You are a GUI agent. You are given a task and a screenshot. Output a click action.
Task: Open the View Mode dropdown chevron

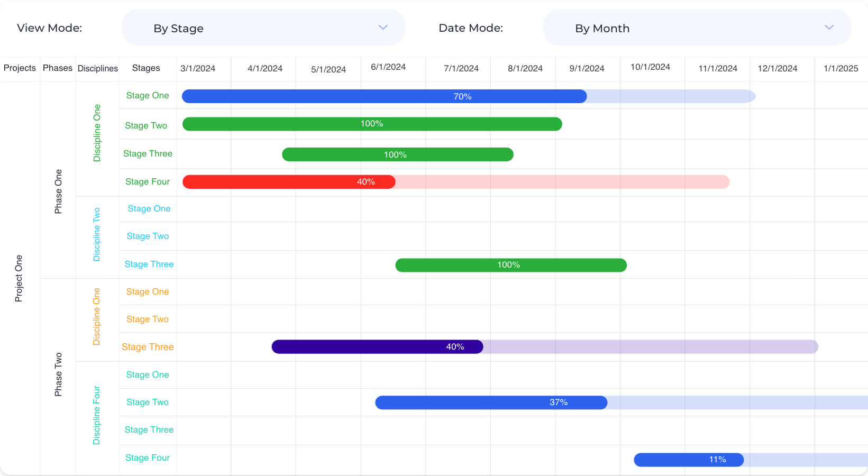click(x=383, y=28)
